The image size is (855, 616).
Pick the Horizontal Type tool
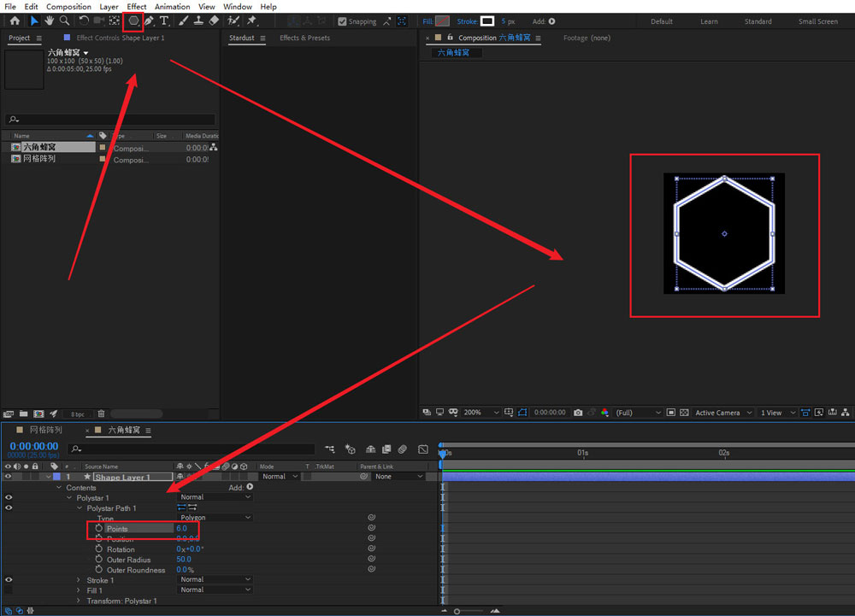(164, 21)
